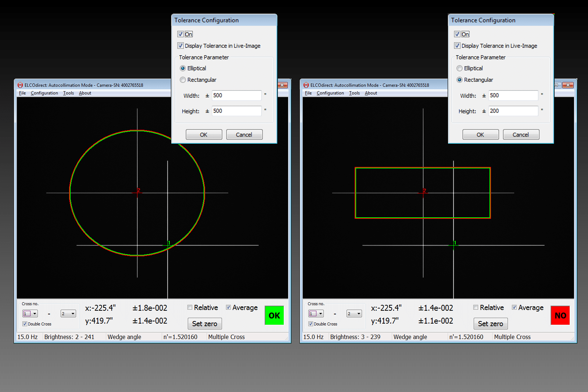Select Rectangular radio in right dialog

point(459,80)
